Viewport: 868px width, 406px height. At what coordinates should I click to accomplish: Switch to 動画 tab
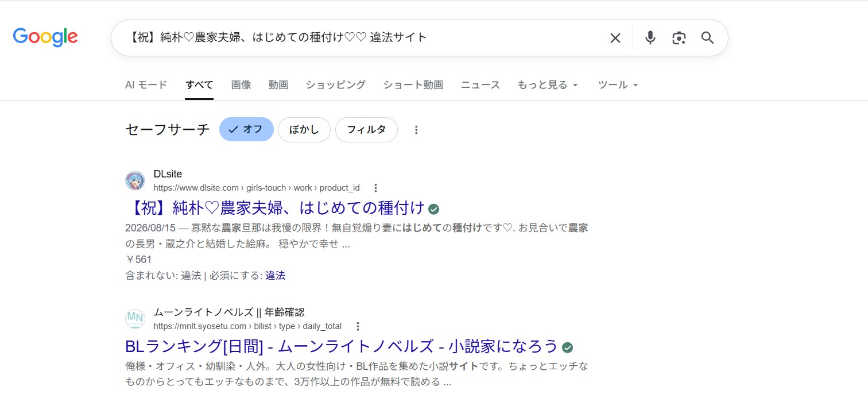click(x=278, y=85)
